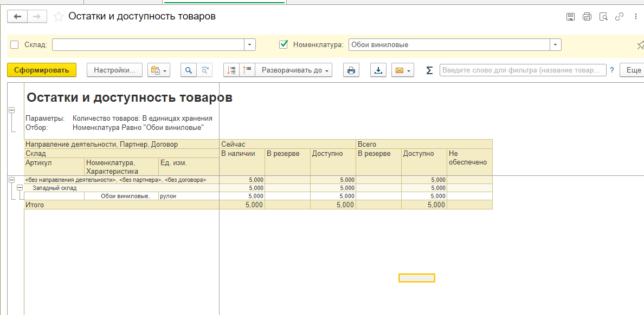Click the filter word search field
The width and height of the screenshot is (644, 315).
point(523,70)
